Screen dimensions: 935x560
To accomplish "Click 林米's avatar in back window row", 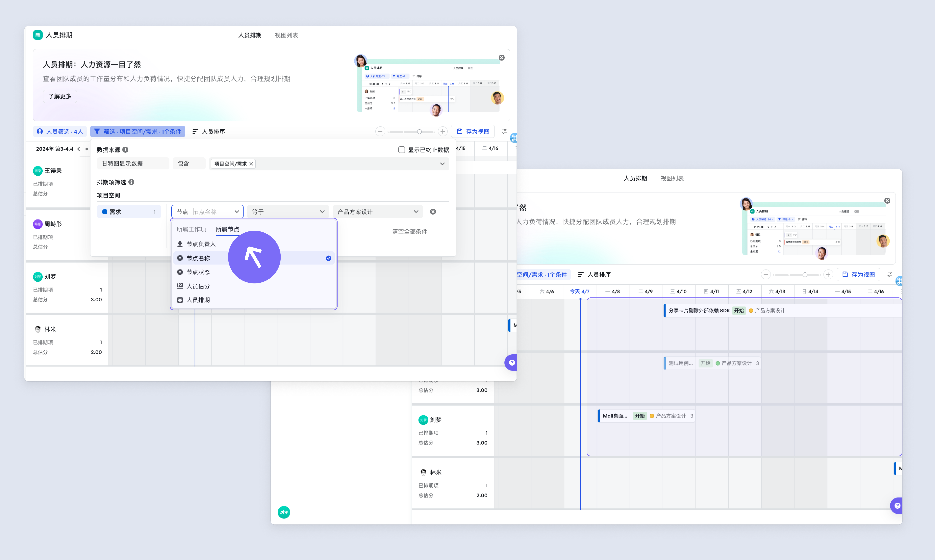I will click(x=423, y=472).
